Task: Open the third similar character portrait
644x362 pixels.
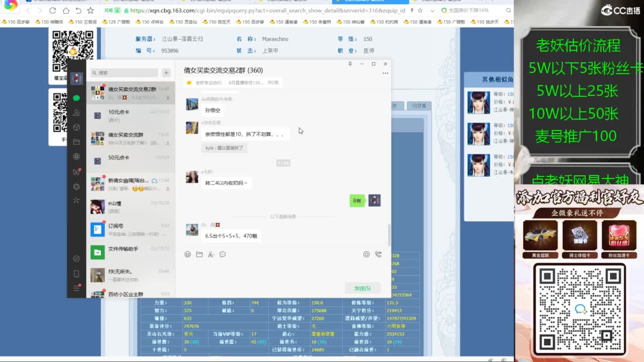Action: click(478, 165)
